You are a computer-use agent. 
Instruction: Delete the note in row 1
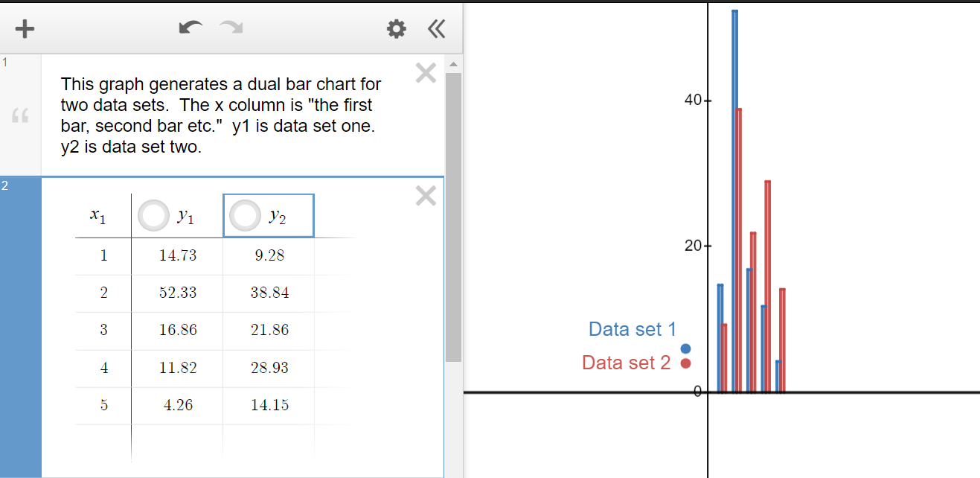tap(426, 73)
